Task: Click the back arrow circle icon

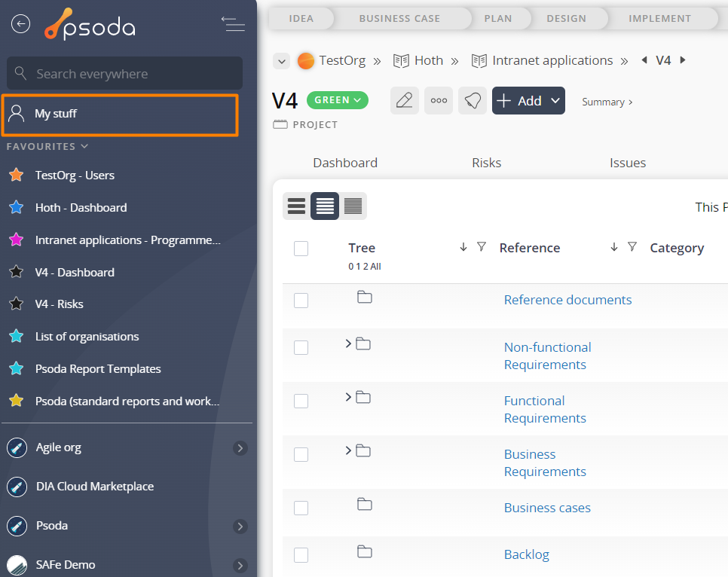Action: tap(21, 23)
